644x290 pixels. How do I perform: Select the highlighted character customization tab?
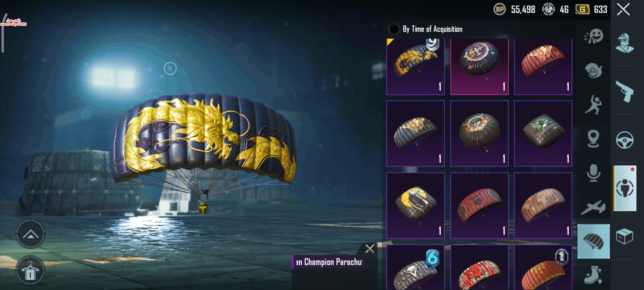point(625,188)
